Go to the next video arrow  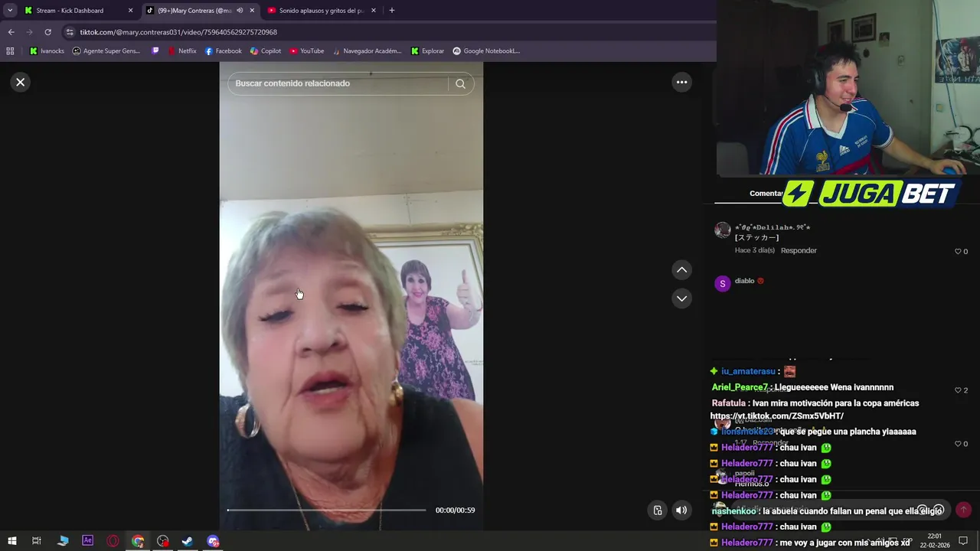pyautogui.click(x=681, y=298)
